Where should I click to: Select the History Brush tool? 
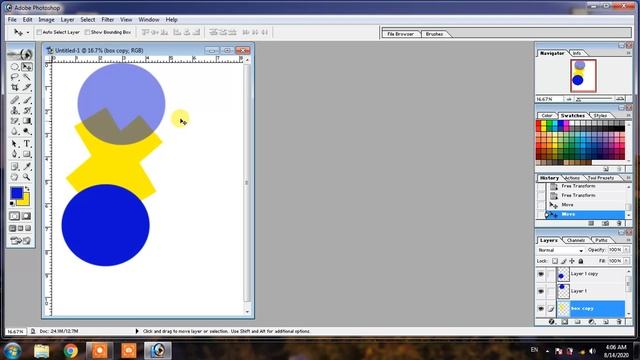click(27, 110)
